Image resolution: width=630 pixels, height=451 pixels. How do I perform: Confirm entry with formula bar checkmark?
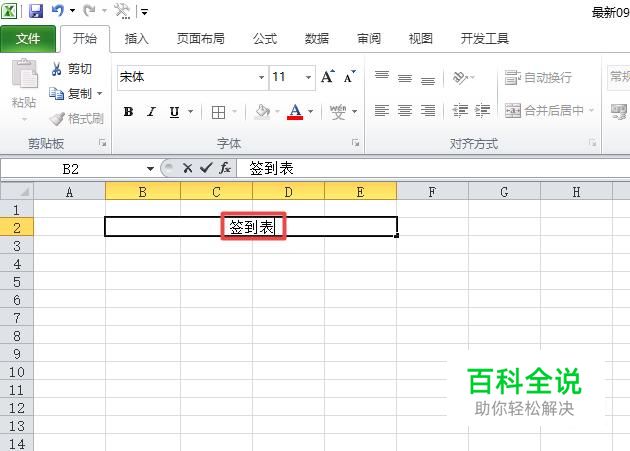pyautogui.click(x=206, y=168)
